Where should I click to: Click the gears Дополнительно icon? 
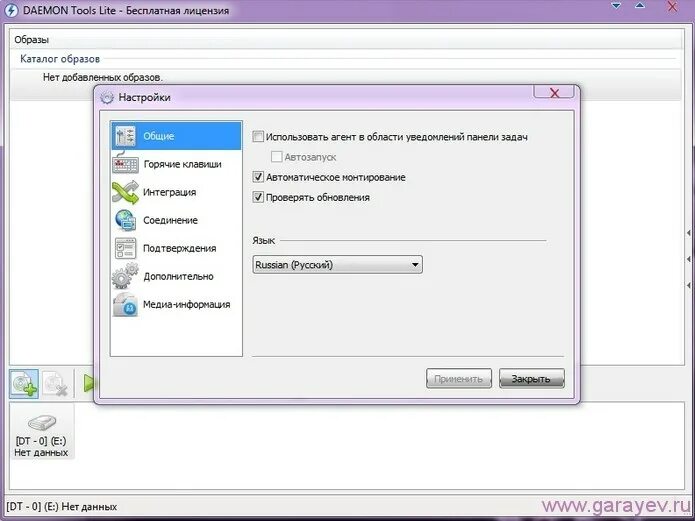[x=125, y=276]
